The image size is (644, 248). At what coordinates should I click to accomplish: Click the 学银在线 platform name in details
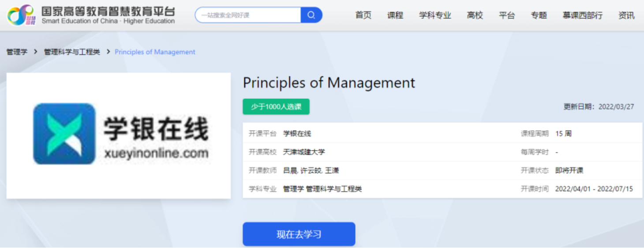coord(297,134)
